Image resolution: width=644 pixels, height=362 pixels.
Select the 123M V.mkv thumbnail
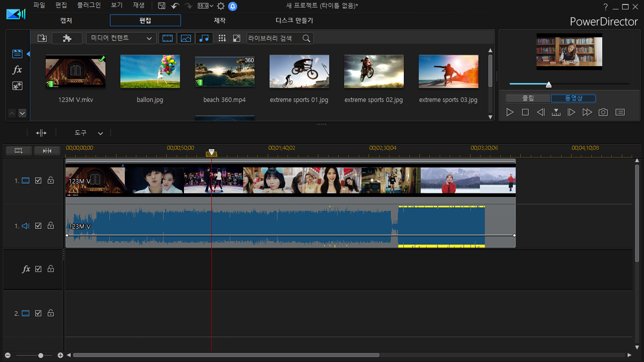76,72
